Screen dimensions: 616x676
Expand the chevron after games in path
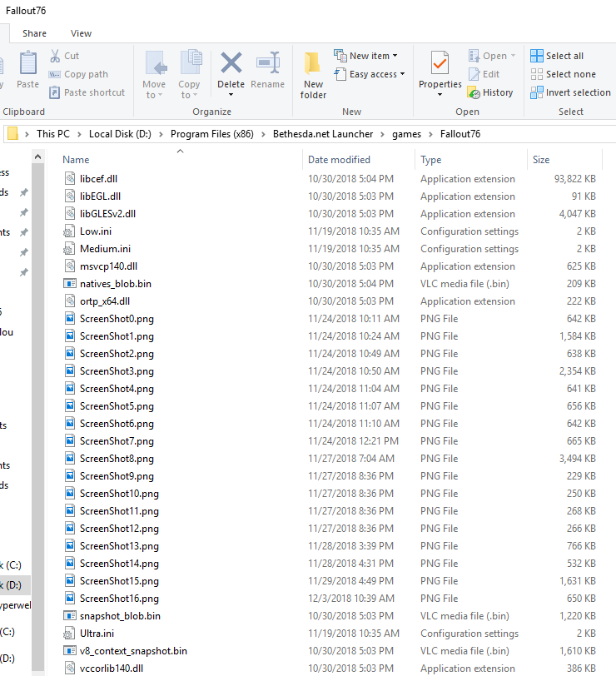coord(430,134)
